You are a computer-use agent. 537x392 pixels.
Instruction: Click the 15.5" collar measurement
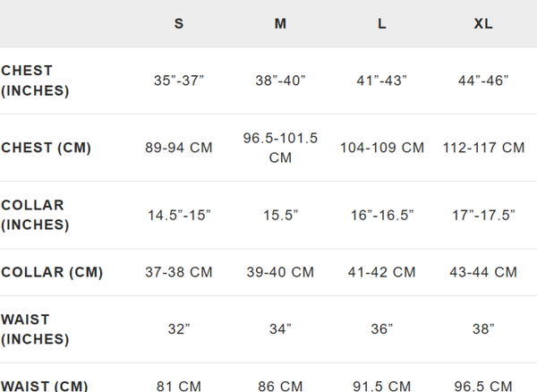pos(280,215)
